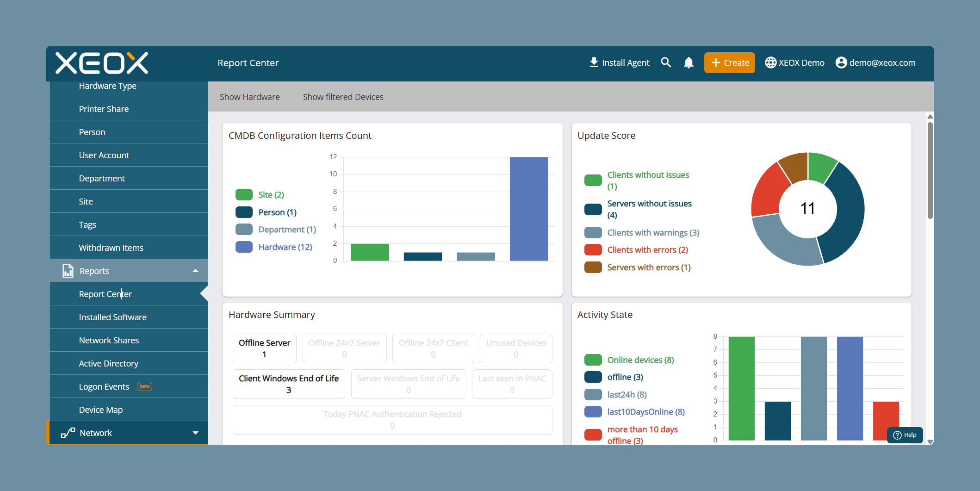Click the offline (3) legend label
Image resolution: width=980 pixels, height=491 pixels.
pos(625,377)
